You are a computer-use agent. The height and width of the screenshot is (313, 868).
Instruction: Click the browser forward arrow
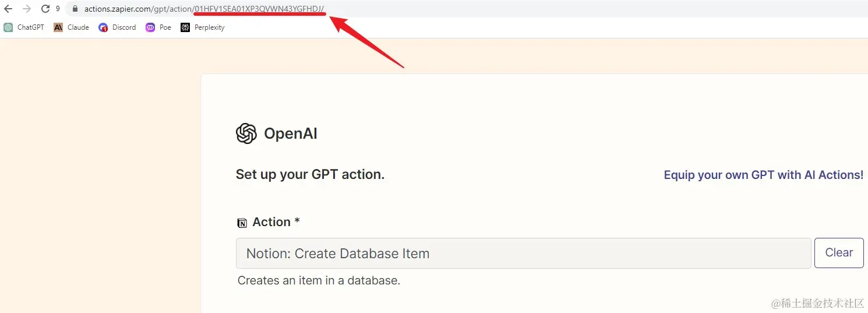coord(27,9)
